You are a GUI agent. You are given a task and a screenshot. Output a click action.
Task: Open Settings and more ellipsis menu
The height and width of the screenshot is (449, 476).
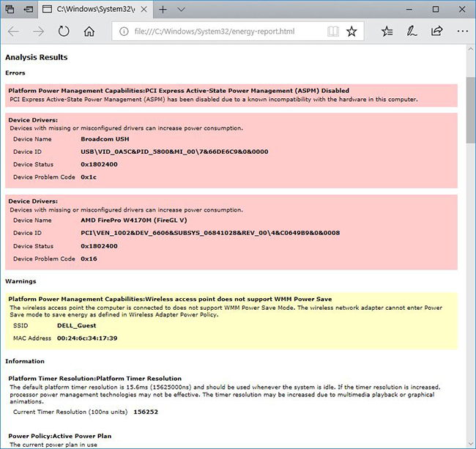462,31
